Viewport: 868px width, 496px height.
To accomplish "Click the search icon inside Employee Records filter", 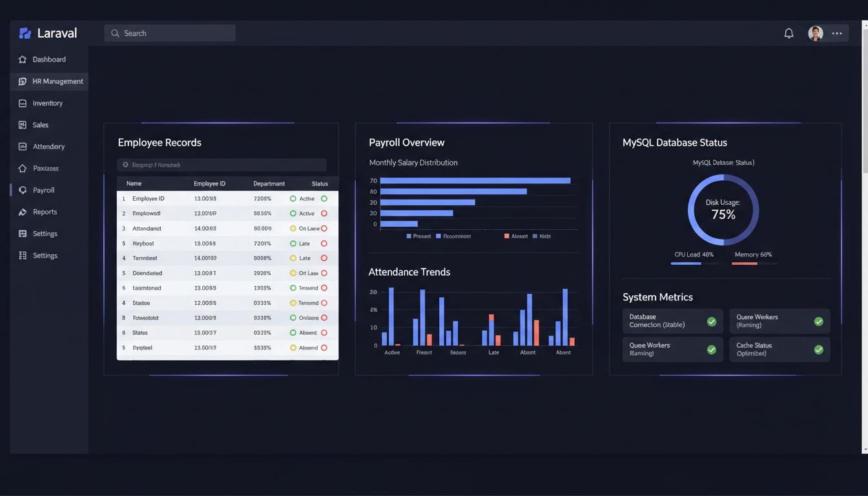I will coord(125,165).
